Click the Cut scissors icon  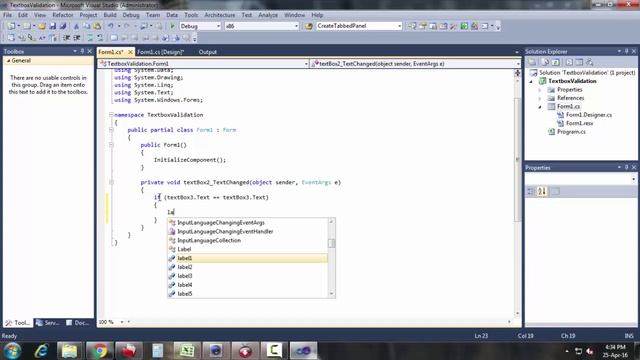pyautogui.click(x=76, y=26)
